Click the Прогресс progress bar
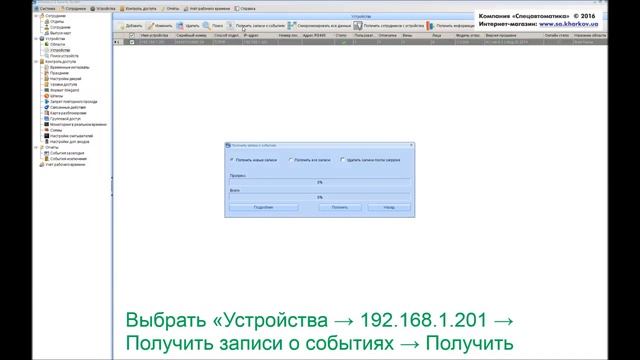The image size is (640, 360). 320,182
